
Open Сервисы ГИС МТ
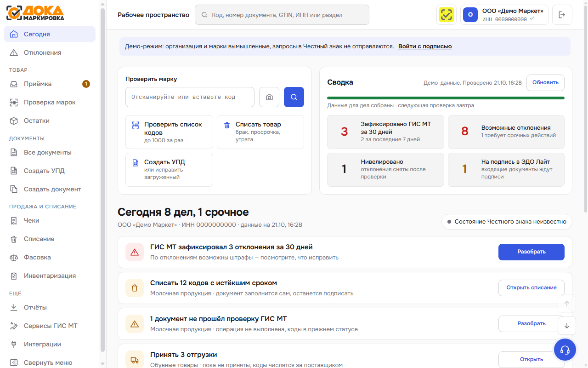pos(50,326)
